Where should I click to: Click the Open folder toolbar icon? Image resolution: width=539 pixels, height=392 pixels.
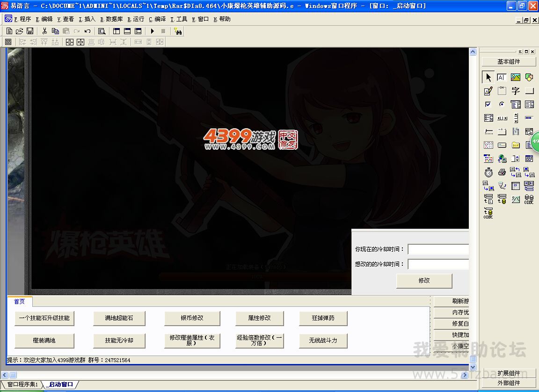pos(20,31)
